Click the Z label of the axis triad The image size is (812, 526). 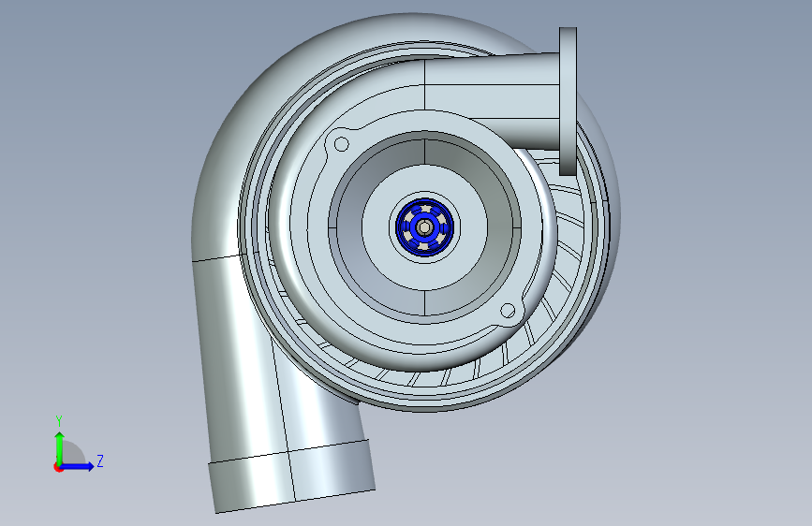click(100, 460)
